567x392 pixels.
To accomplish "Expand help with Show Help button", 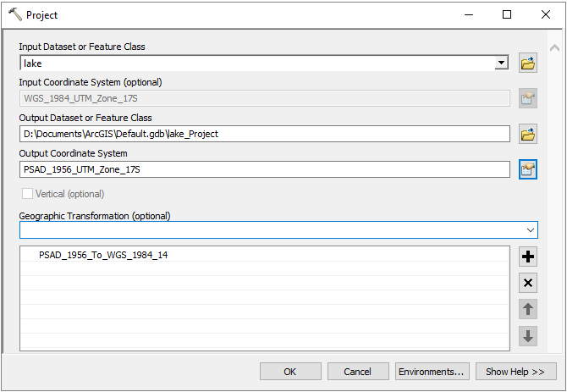I will [x=515, y=371].
